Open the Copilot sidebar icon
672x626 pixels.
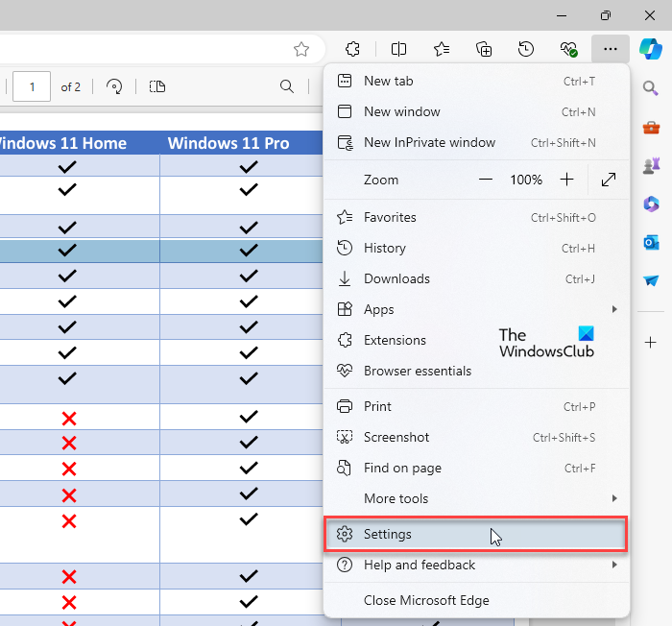651,49
